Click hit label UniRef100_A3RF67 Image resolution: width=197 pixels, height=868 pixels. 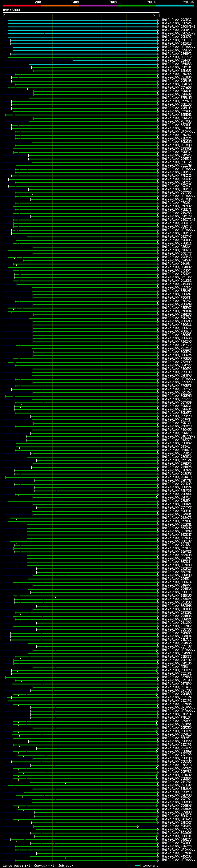pos(177,308)
